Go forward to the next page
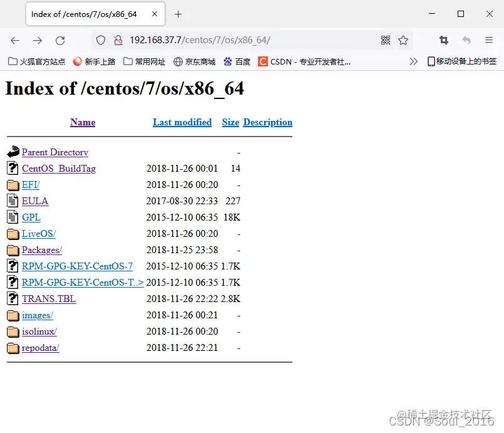504x433 pixels. 38,40
